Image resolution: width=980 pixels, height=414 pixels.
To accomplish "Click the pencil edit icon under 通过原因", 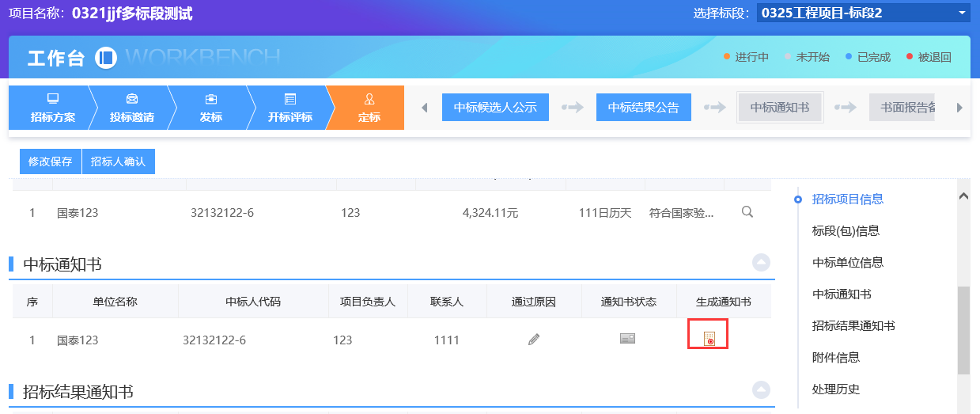I will pyautogui.click(x=534, y=340).
